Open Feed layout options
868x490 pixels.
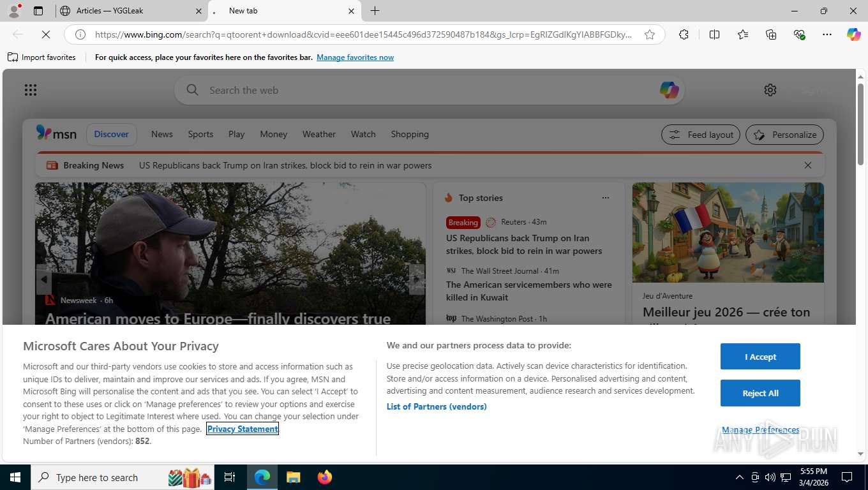pos(701,135)
